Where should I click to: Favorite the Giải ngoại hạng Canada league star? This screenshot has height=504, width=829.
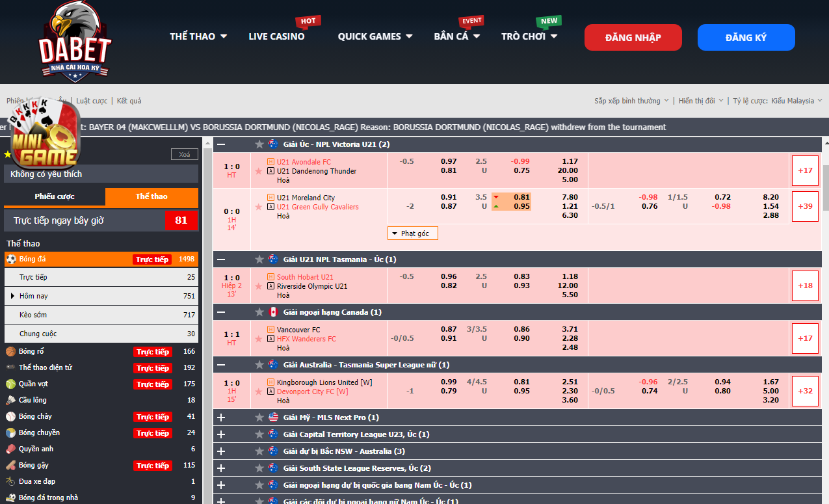pos(259,312)
